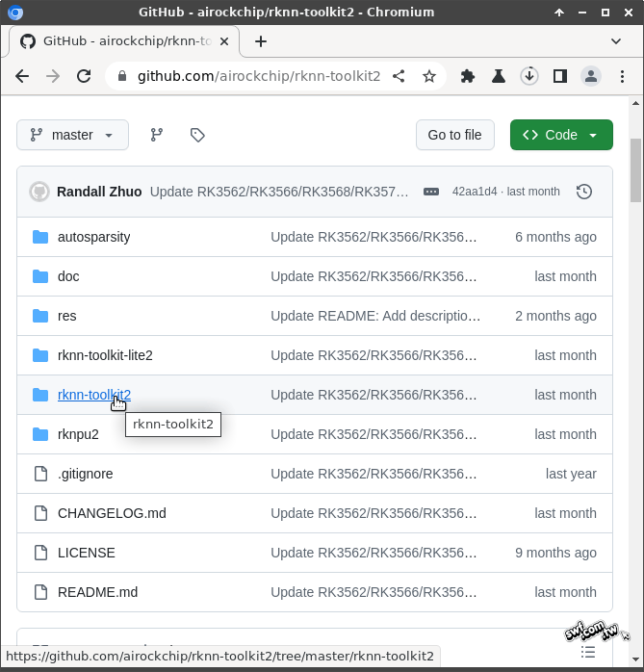Reload the GitHub page
The image size is (644, 672).
(84, 76)
